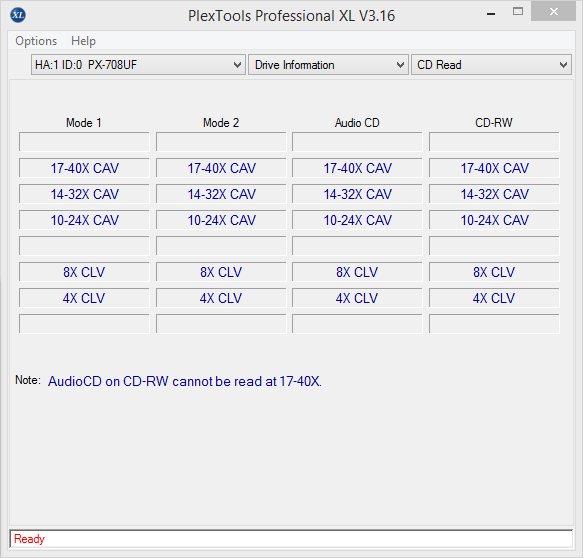583x558 pixels.
Task: Open the Options menu
Action: pos(36,41)
